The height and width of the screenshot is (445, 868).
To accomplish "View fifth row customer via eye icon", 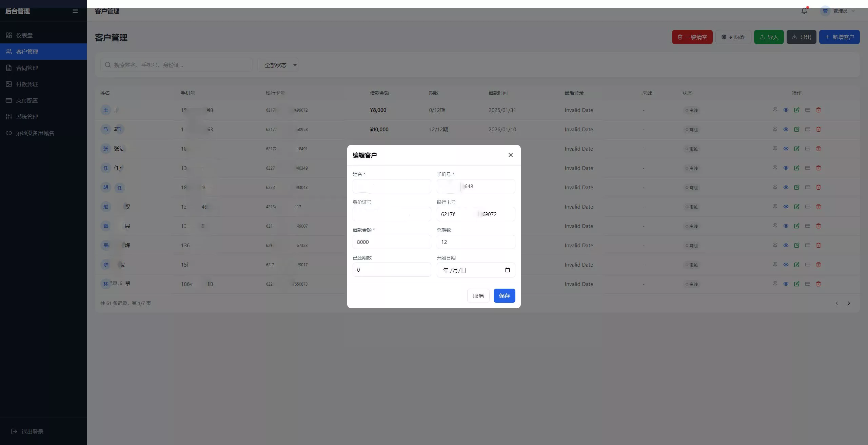I will point(786,187).
